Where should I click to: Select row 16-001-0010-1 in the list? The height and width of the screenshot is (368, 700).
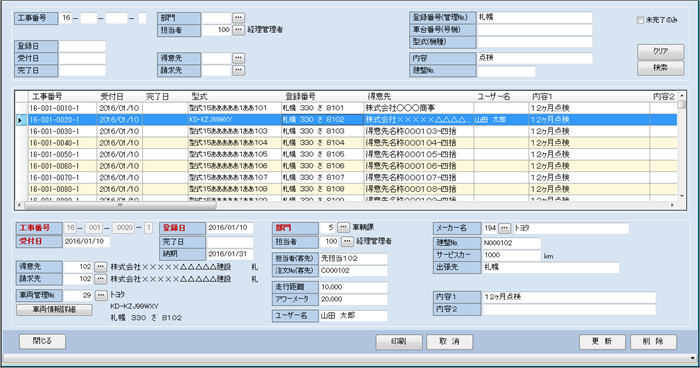(x=346, y=108)
